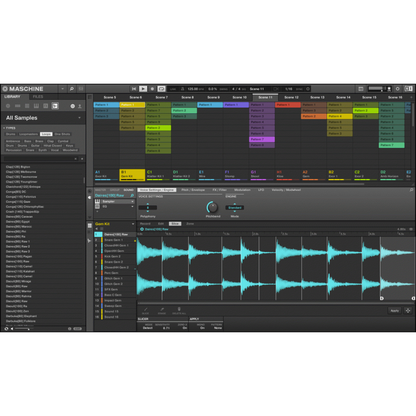Open the Pitch / Envelope page
The image size is (416, 416).
(x=193, y=190)
